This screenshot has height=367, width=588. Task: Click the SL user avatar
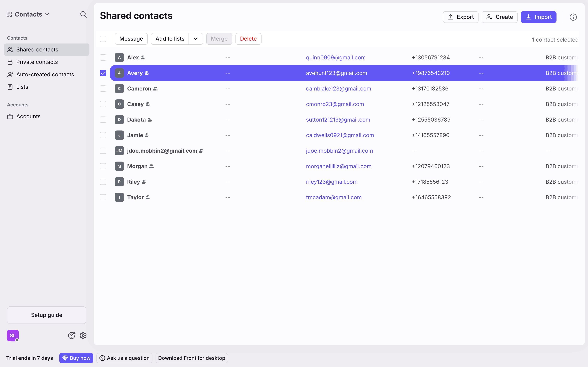(x=13, y=336)
